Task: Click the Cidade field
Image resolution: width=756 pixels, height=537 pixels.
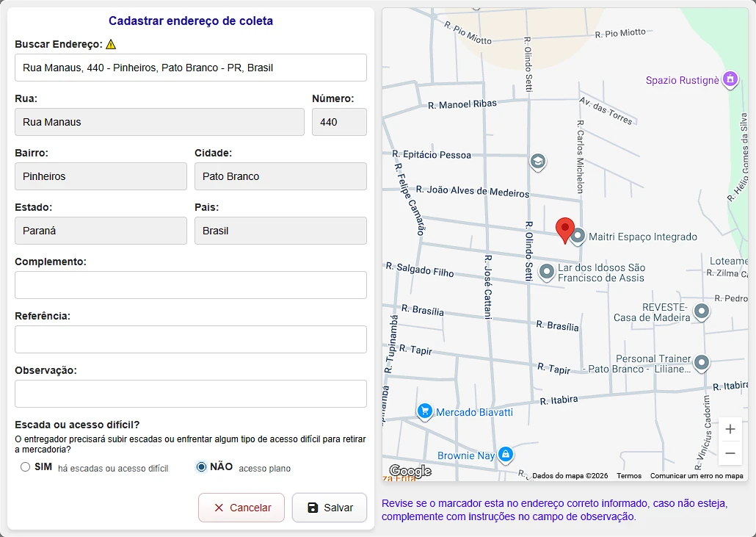Action: coord(280,176)
